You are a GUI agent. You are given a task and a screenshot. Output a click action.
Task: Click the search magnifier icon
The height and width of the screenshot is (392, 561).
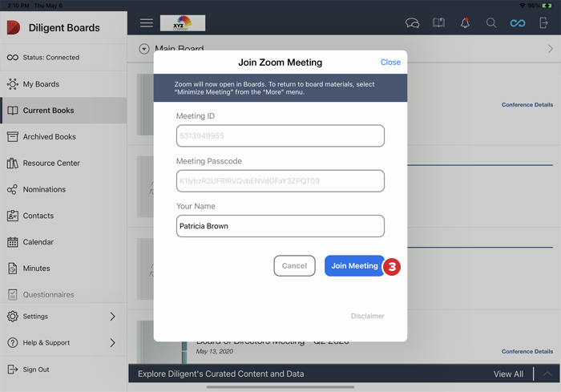491,23
